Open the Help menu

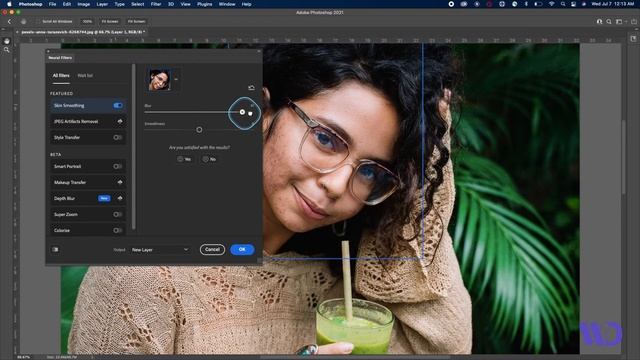[x=246, y=4]
